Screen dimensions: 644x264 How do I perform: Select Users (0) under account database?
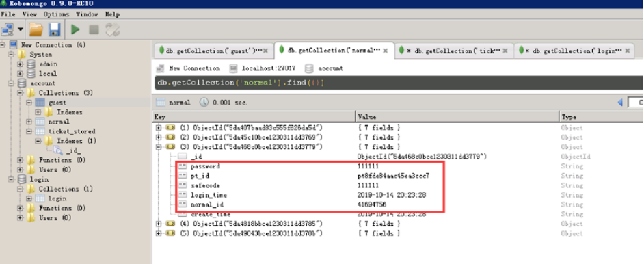(55, 170)
